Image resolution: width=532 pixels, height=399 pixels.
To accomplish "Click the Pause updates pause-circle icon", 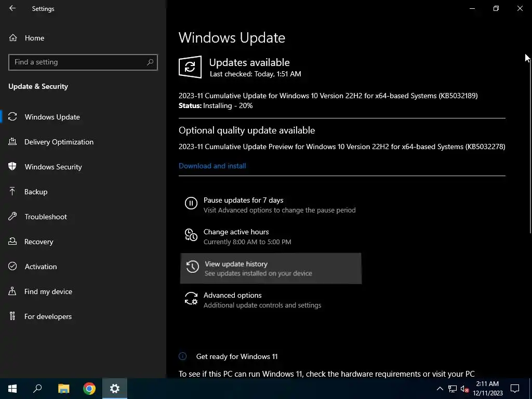I will point(191,203).
